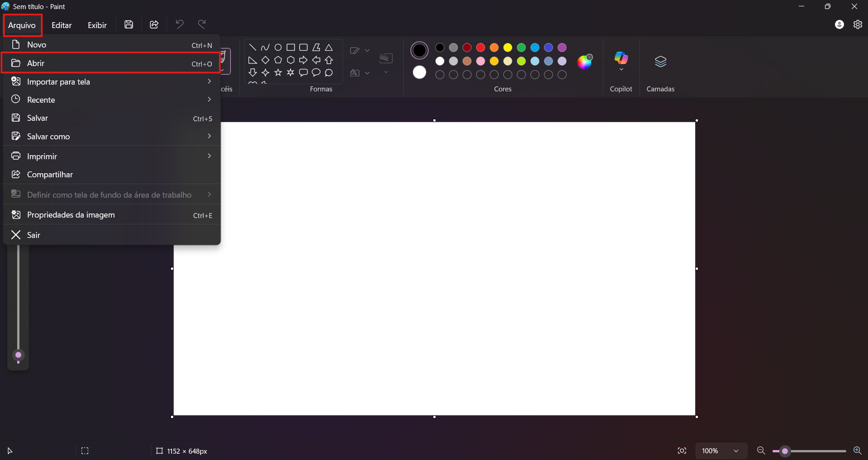Viewport: 868px width, 460px height.
Task: Open the edit colors wheel
Action: coord(585,62)
